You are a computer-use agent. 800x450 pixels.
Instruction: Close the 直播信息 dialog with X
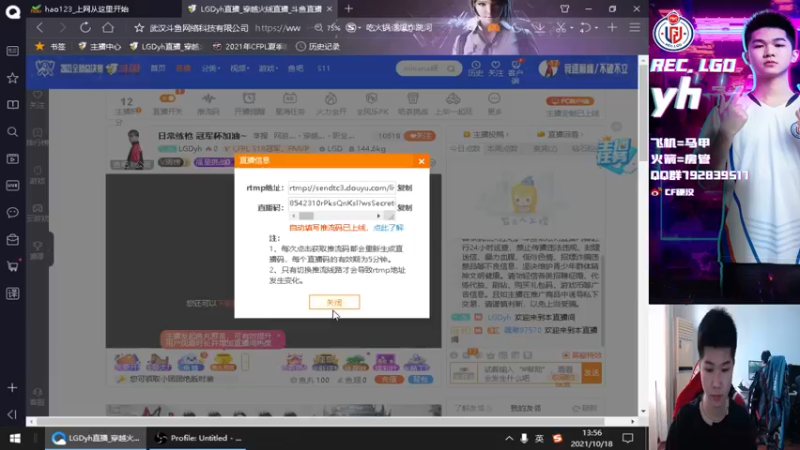421,161
